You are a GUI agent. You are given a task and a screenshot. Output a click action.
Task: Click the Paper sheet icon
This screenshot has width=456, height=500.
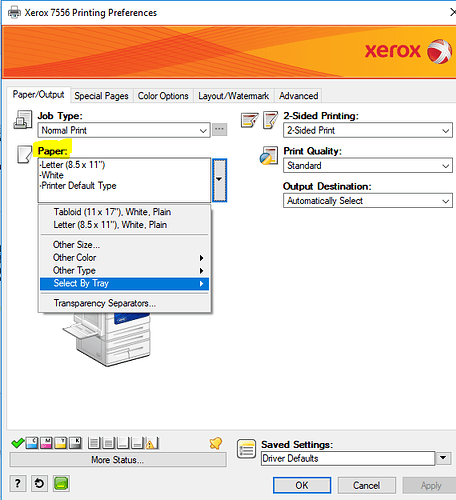click(x=24, y=154)
